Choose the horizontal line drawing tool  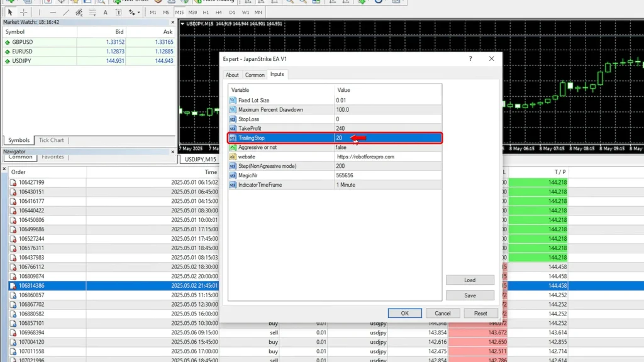53,12
